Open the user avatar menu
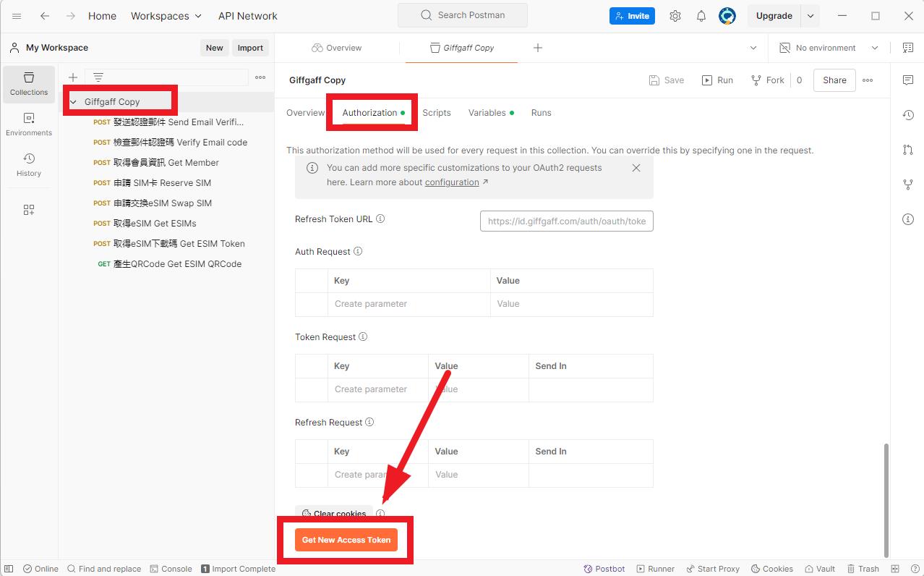The width and height of the screenshot is (924, 576). pos(727,16)
